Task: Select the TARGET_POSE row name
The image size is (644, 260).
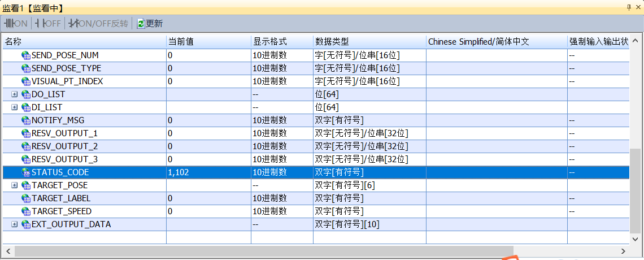Action: tap(59, 185)
